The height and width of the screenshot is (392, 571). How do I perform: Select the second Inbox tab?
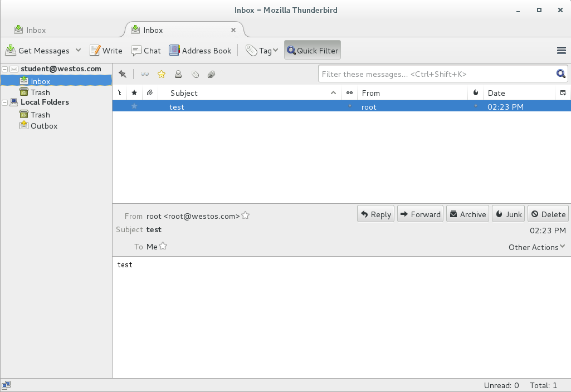[153, 30]
